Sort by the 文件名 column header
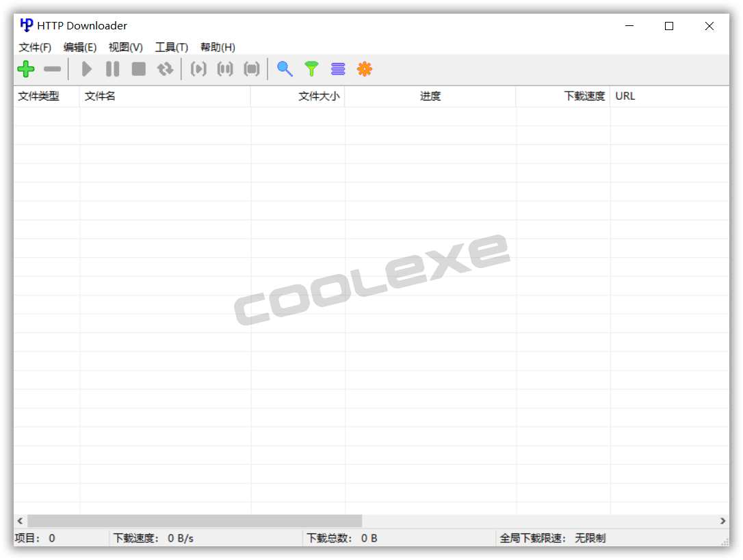The width and height of the screenshot is (743, 560). (x=165, y=96)
